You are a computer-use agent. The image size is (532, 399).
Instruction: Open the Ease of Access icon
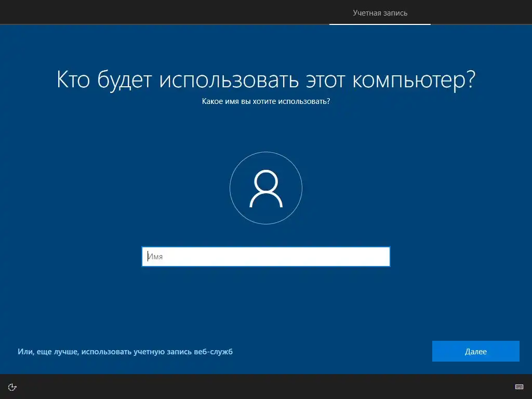[12, 387]
